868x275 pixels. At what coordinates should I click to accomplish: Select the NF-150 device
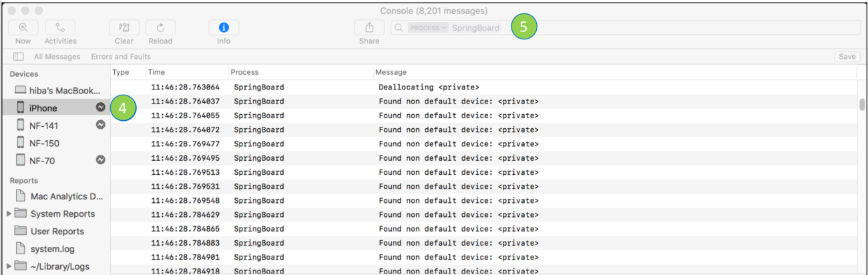click(45, 142)
